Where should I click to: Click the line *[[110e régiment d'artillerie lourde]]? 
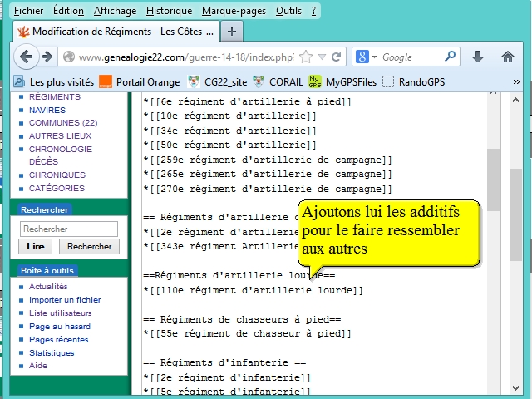253,290
